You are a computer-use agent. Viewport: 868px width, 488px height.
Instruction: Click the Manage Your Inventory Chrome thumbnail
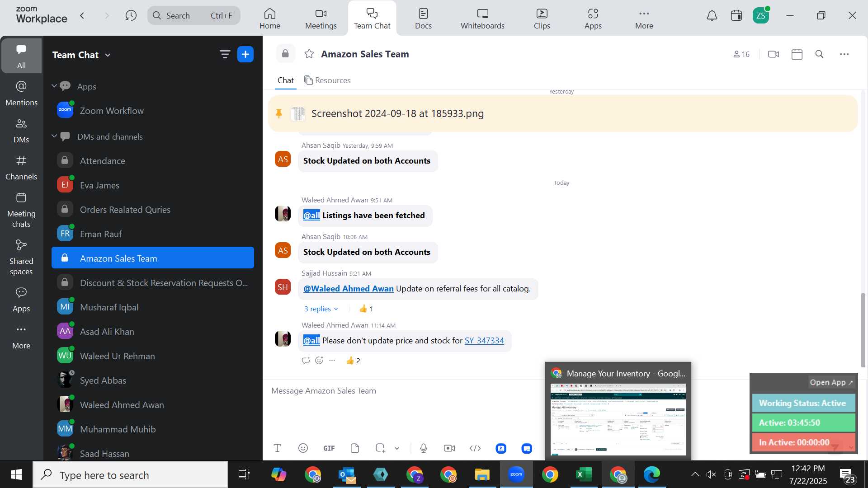(x=618, y=419)
